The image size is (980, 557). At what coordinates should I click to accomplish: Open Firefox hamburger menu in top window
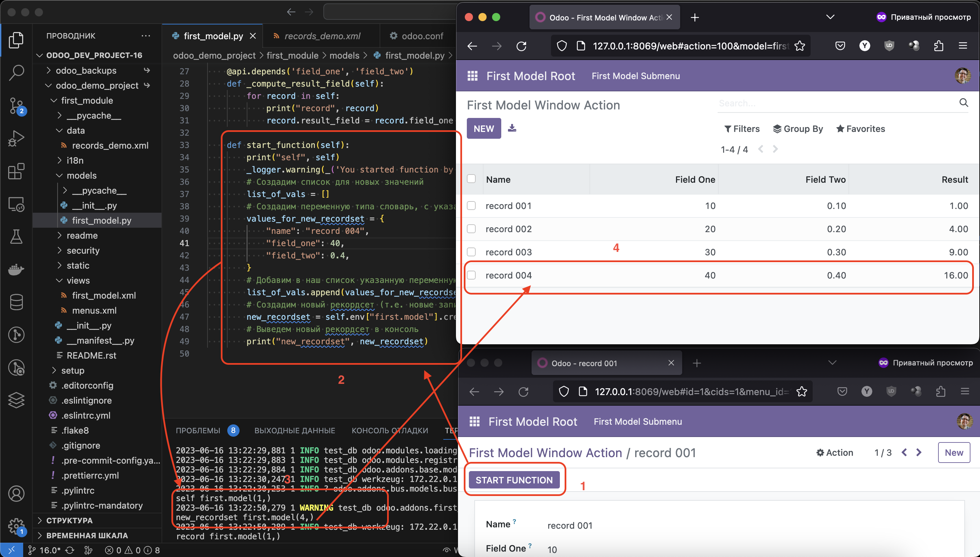[963, 46]
